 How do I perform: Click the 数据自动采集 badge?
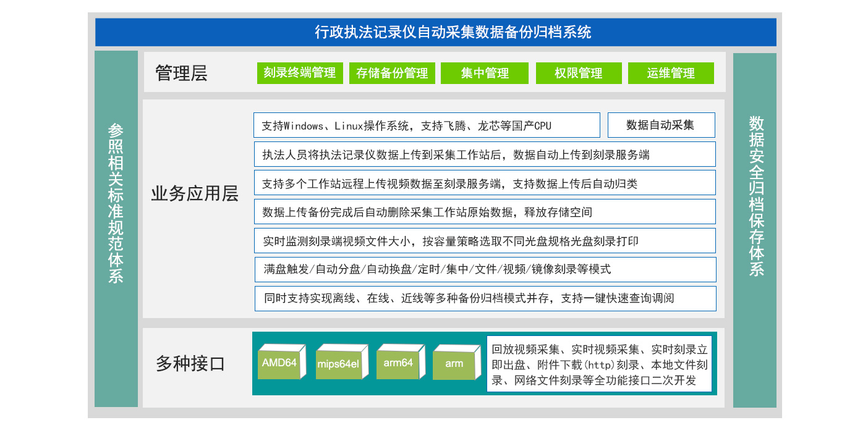click(x=662, y=125)
